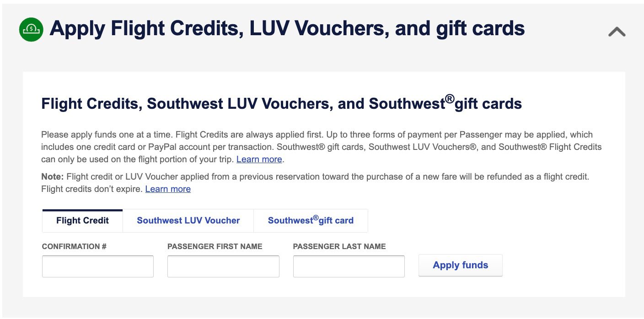Open the first Learn more link
Image resolution: width=644 pixels, height=319 pixels.
pyautogui.click(x=259, y=159)
